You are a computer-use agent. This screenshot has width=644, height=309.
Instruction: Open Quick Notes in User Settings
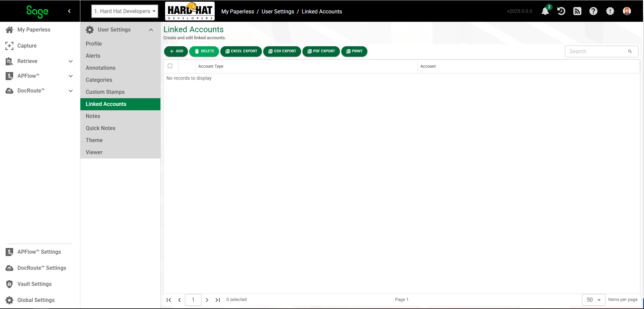120,128
